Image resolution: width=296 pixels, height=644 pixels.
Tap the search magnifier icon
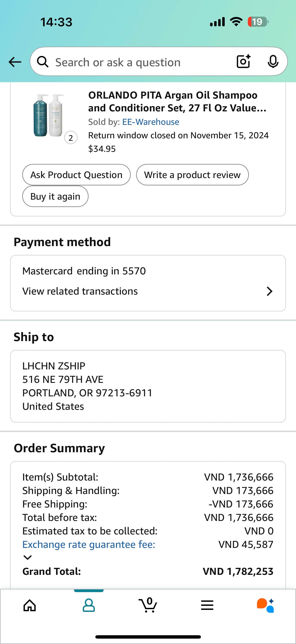pyautogui.click(x=43, y=62)
